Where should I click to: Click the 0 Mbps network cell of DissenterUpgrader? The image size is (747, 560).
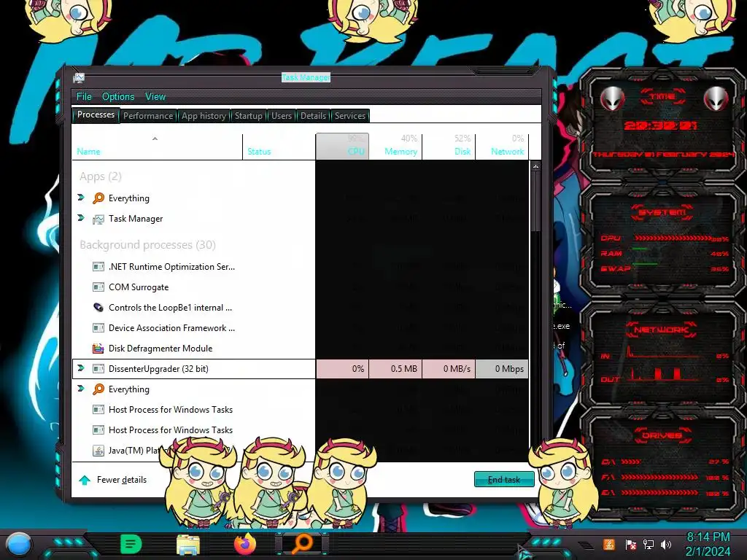click(502, 369)
